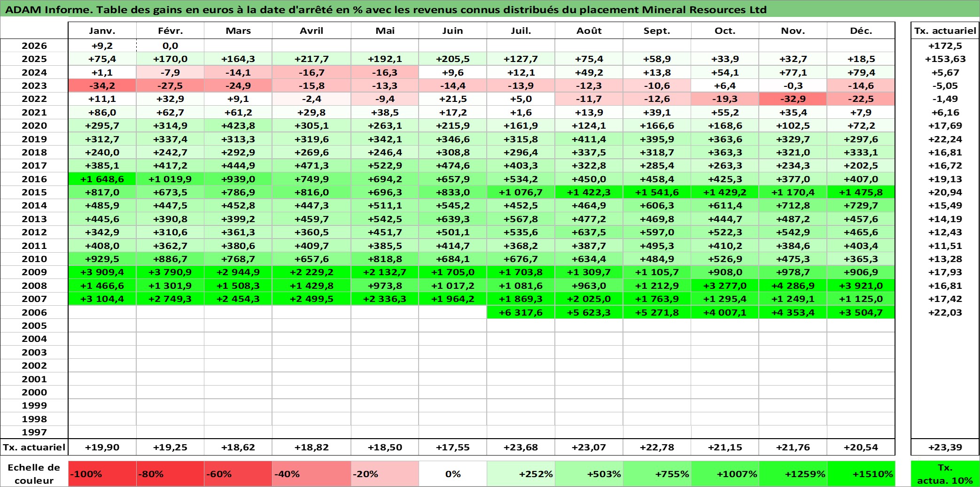Click the +2 499,5 cell in April 2007
Image resolution: width=980 pixels, height=487 pixels.
click(311, 299)
